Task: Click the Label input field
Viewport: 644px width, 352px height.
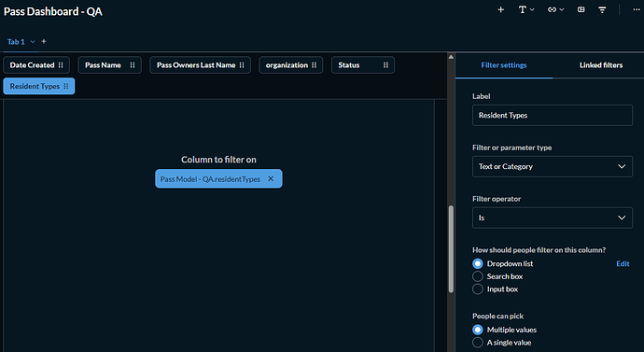Action: 553,116
